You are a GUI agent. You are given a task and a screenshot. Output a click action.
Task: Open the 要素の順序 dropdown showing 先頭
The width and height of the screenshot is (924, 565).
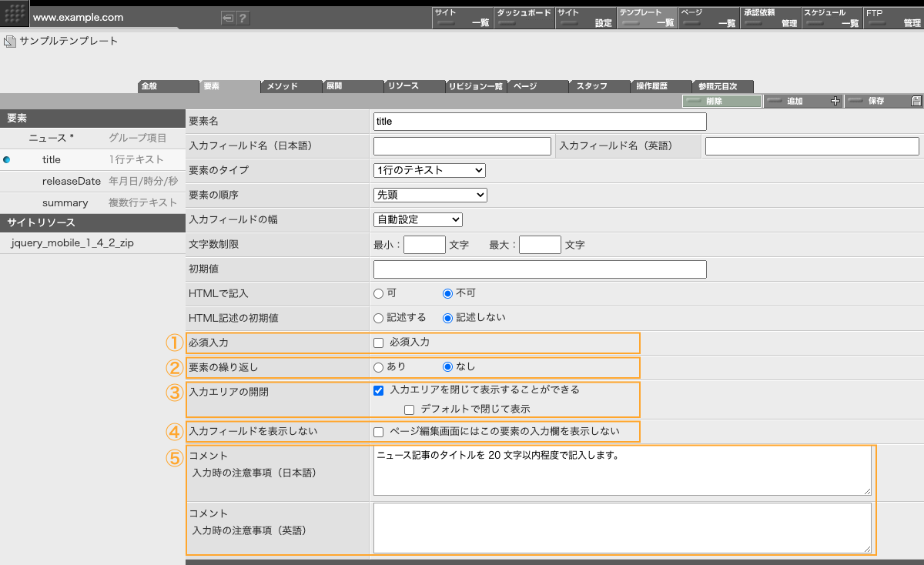(x=430, y=195)
